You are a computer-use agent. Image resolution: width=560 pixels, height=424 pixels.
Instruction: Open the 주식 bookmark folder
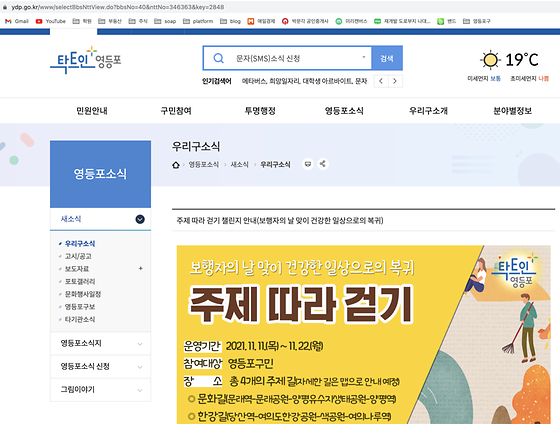coord(138,21)
